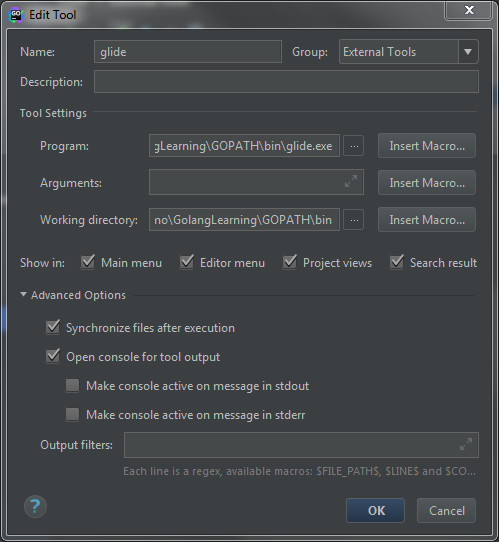Click the regex macros hint text
The image size is (499, 542).
[299, 471]
